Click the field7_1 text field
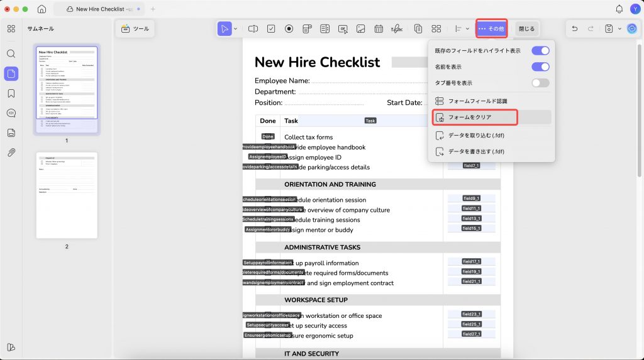644x360 pixels. click(472, 166)
